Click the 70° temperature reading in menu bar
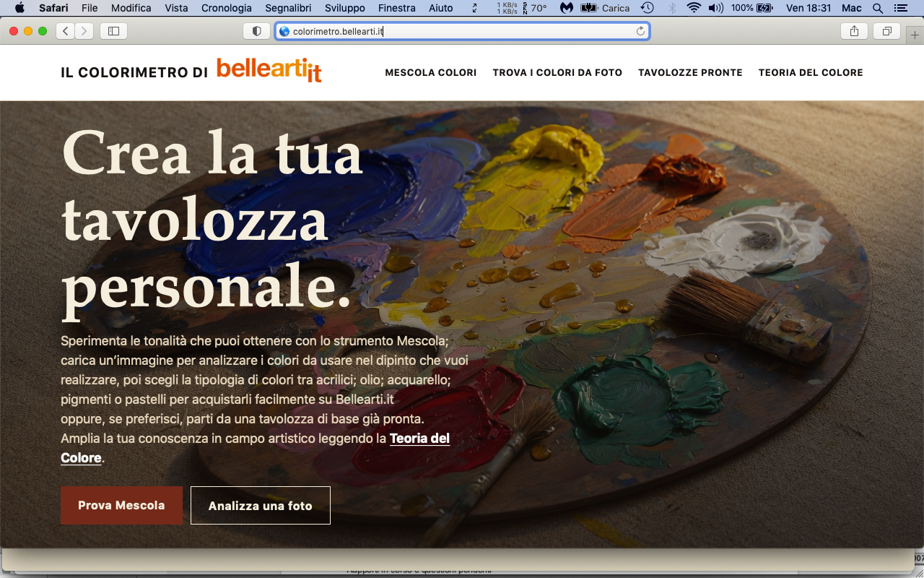 pos(539,8)
